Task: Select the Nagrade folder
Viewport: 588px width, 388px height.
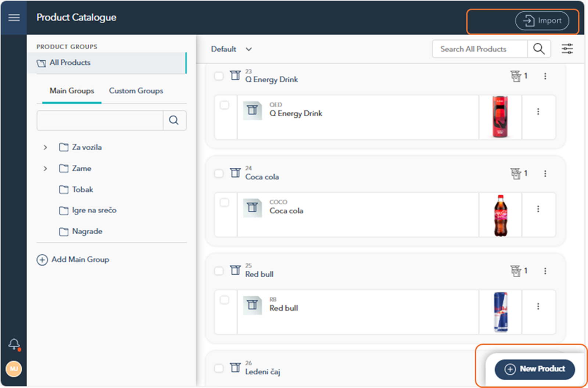Action: [x=81, y=232]
